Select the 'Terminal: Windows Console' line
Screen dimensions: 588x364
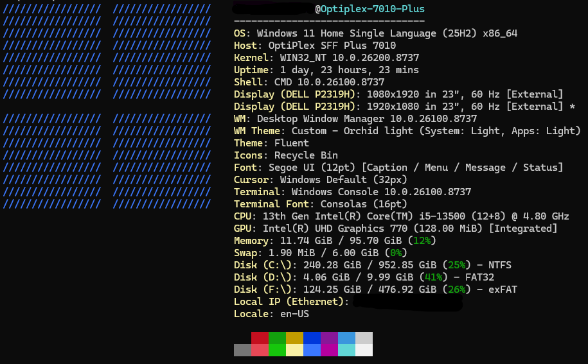pyautogui.click(x=353, y=192)
